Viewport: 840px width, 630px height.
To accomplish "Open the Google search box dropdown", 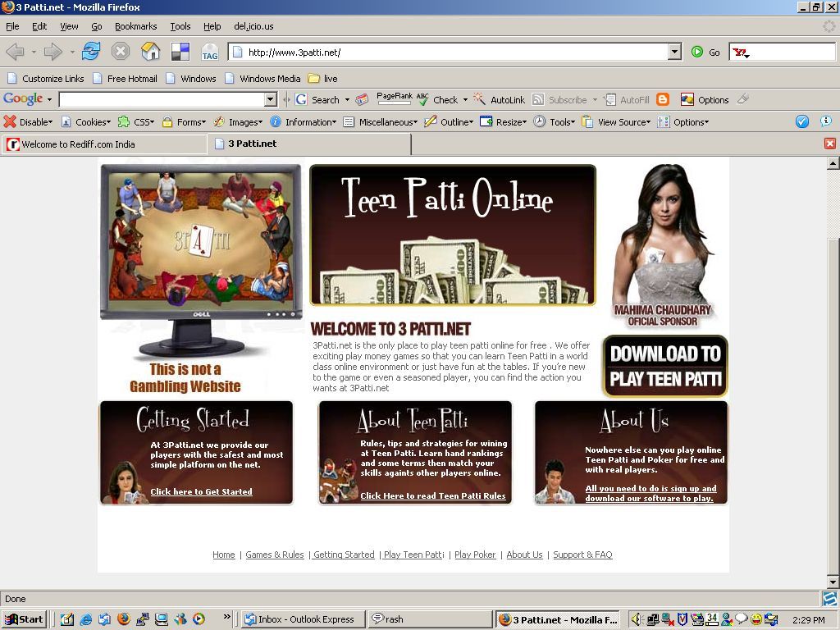I will coord(271,99).
